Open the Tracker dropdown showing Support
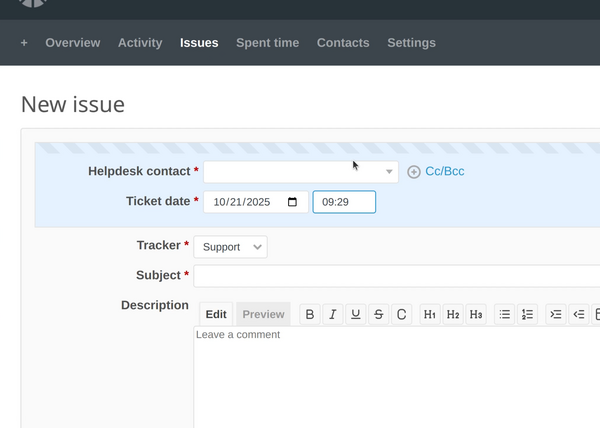 pos(230,246)
